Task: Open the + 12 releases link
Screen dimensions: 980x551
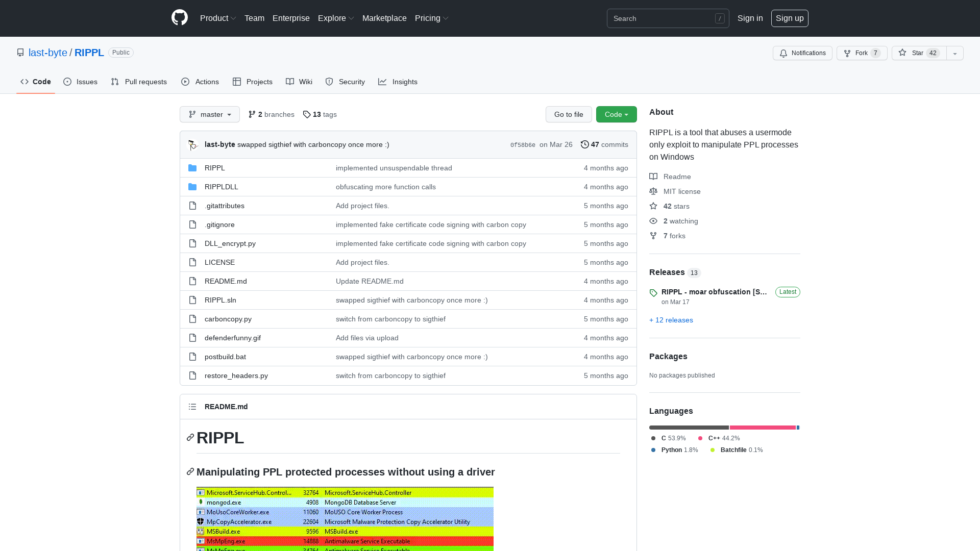Action: (671, 320)
